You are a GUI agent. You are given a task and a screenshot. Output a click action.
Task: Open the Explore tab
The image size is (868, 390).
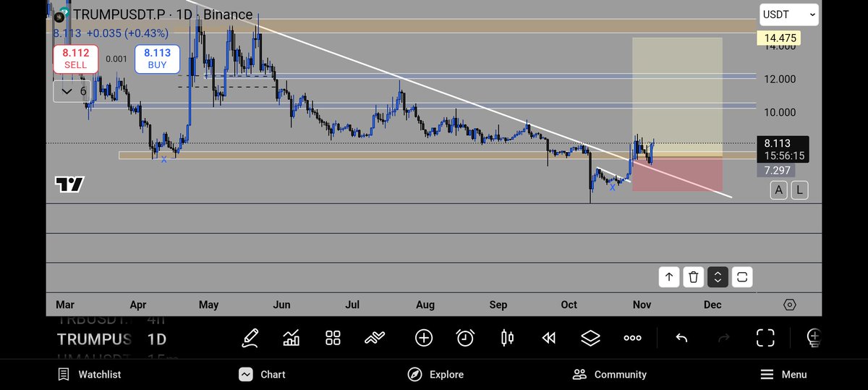point(435,374)
